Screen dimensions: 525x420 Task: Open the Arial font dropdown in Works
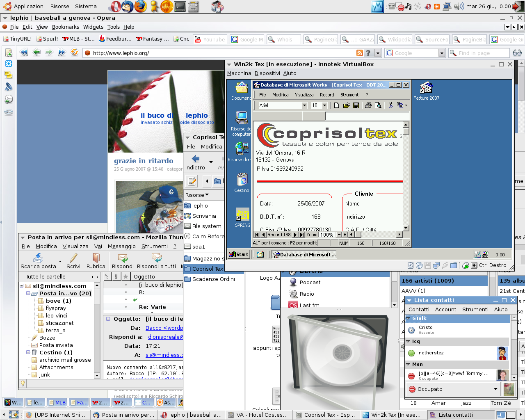(304, 105)
